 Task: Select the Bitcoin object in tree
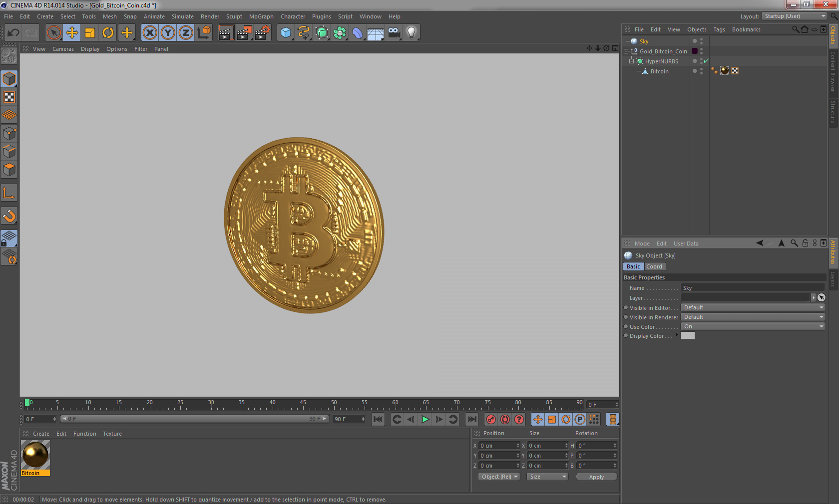[x=659, y=71]
